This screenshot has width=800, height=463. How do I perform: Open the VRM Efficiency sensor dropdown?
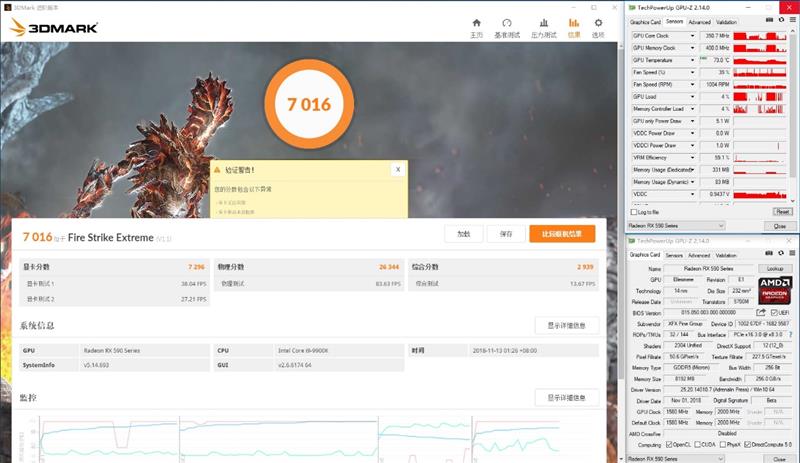point(692,158)
